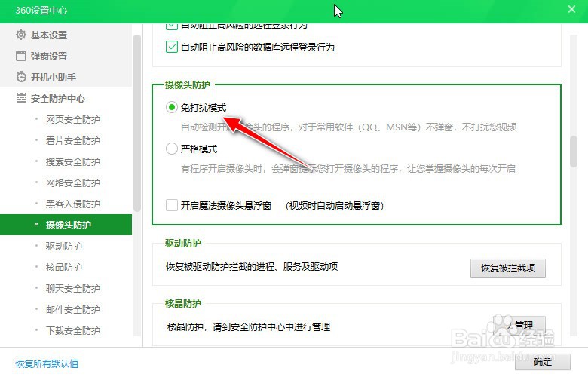Go to 邮件安全防护 settings

73,309
